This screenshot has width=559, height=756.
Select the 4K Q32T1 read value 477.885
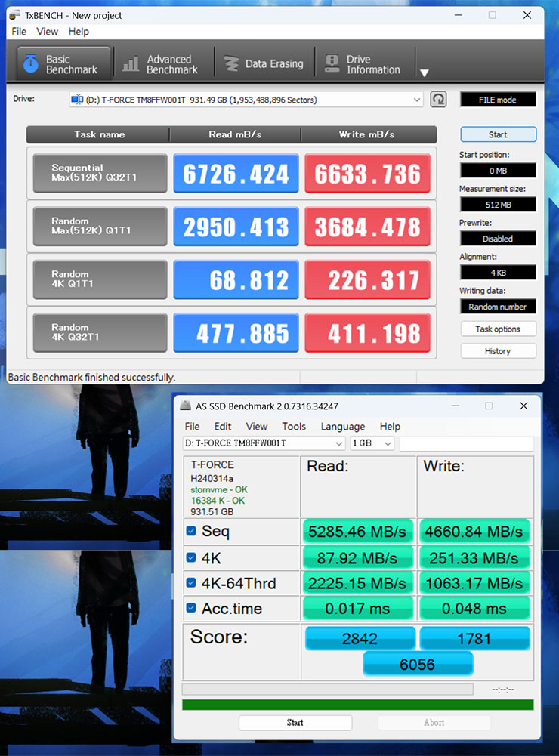[x=236, y=332]
